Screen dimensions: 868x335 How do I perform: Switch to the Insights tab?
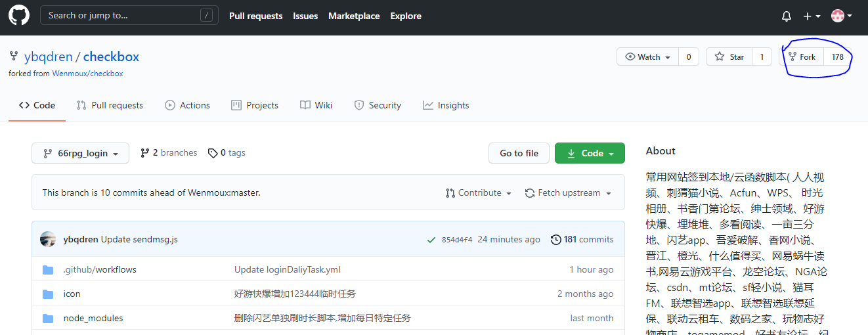coord(446,105)
